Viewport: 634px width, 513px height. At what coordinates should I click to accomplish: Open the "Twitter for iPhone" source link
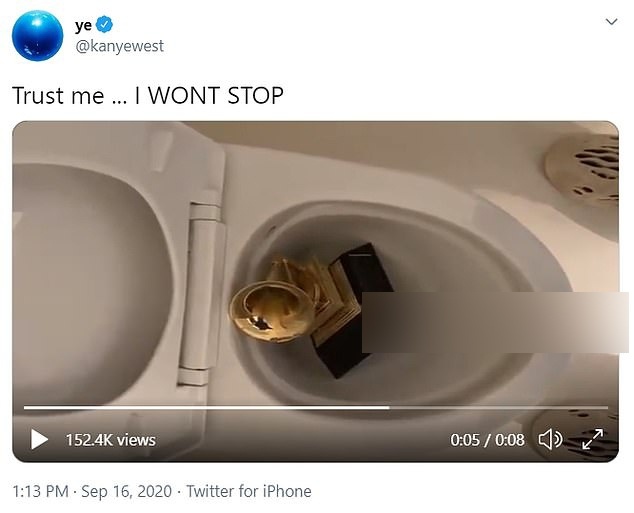point(248,491)
